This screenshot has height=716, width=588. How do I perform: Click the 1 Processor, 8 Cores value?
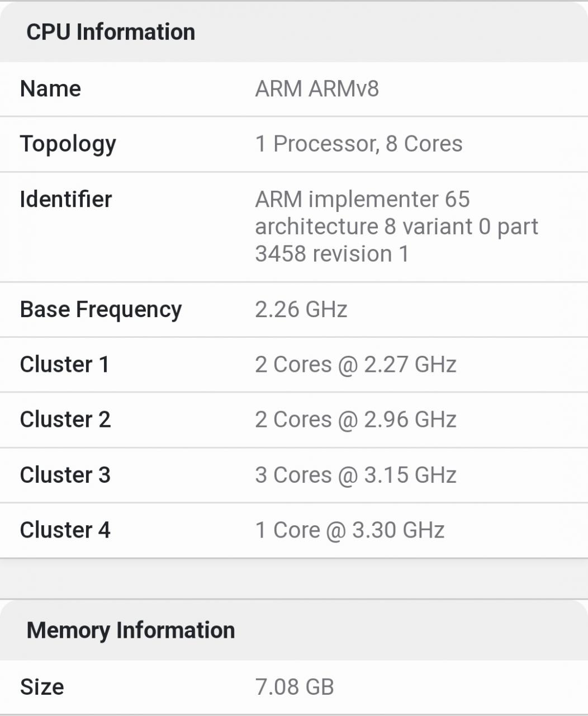359,143
